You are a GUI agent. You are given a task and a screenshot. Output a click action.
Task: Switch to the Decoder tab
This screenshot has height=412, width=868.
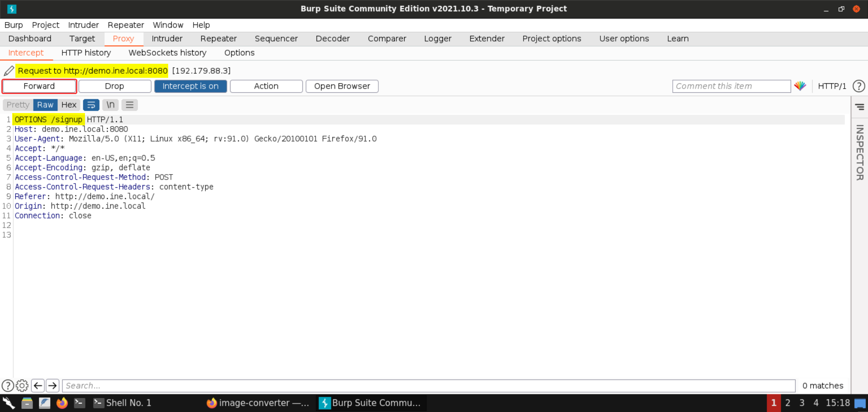333,39
